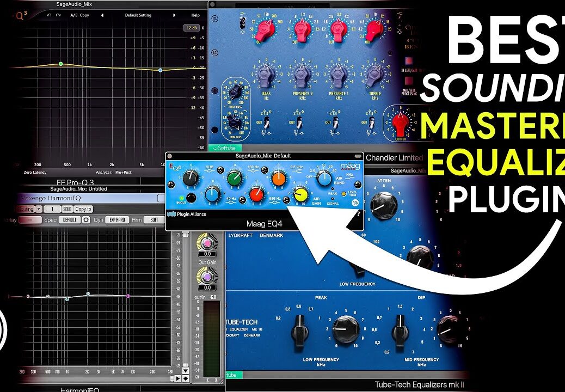Click the 0.0 value above Out Gain label
The width and height of the screenshot is (565, 392).
pyautogui.click(x=207, y=254)
